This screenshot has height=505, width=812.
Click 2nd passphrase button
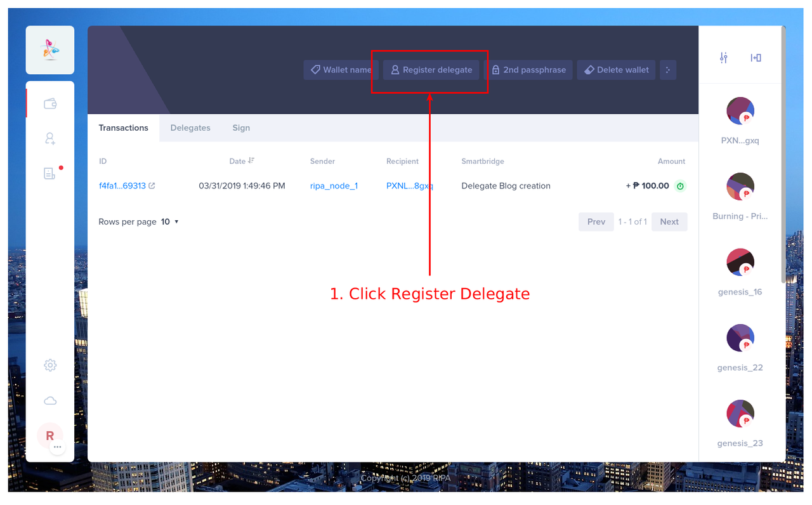point(528,70)
